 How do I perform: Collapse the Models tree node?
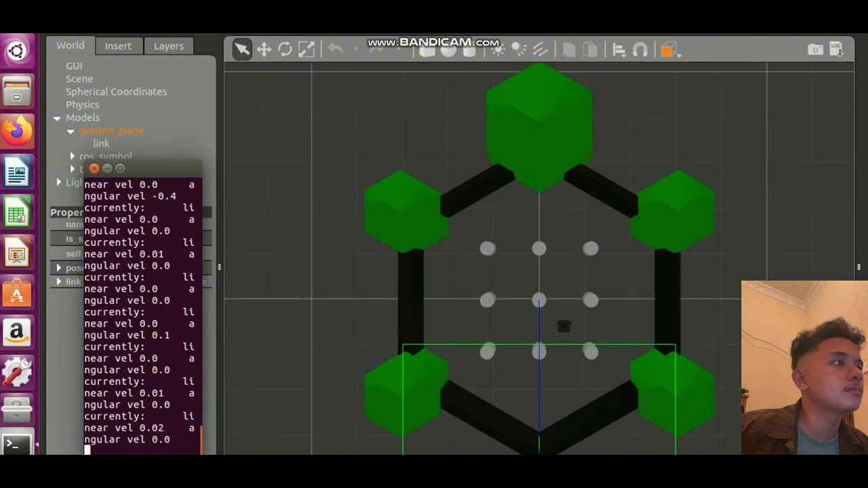[x=58, y=118]
